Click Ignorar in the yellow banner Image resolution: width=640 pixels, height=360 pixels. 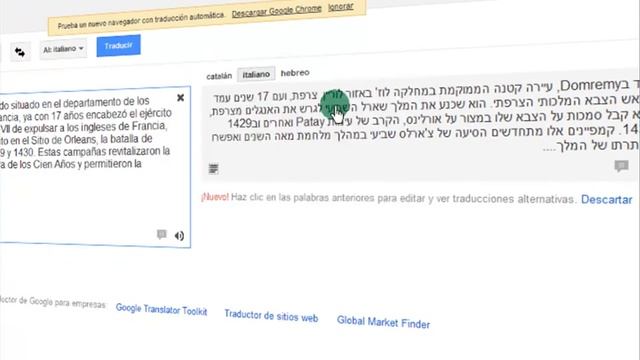(340, 7)
